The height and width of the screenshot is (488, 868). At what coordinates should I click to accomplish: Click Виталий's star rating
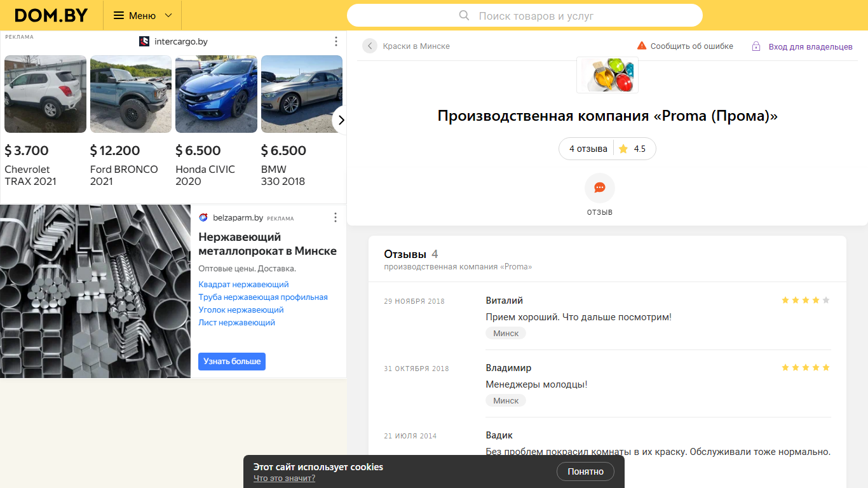pos(806,301)
